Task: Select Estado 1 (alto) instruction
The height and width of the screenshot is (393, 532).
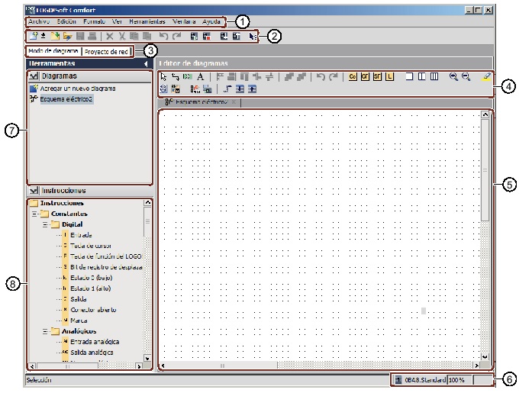Action: click(x=91, y=288)
